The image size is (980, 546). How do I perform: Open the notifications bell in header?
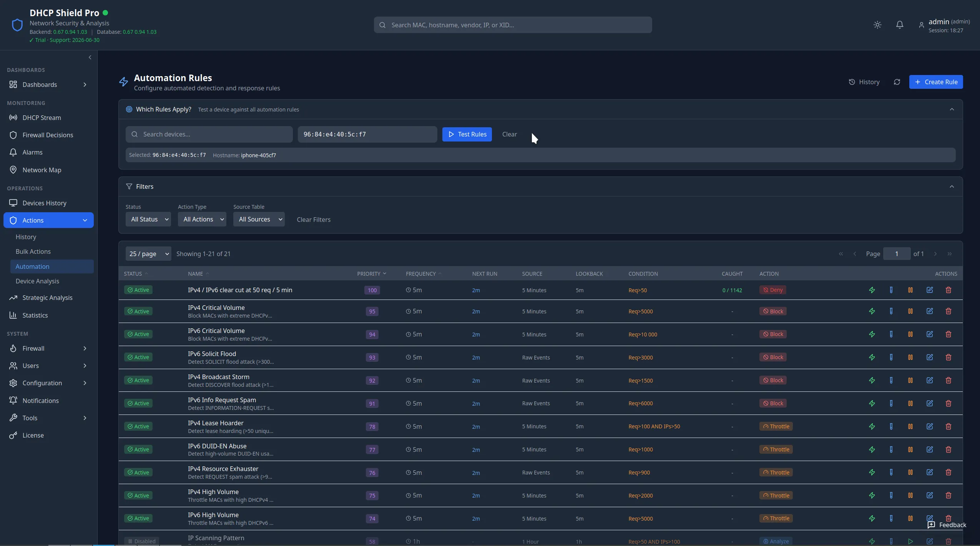(x=900, y=25)
